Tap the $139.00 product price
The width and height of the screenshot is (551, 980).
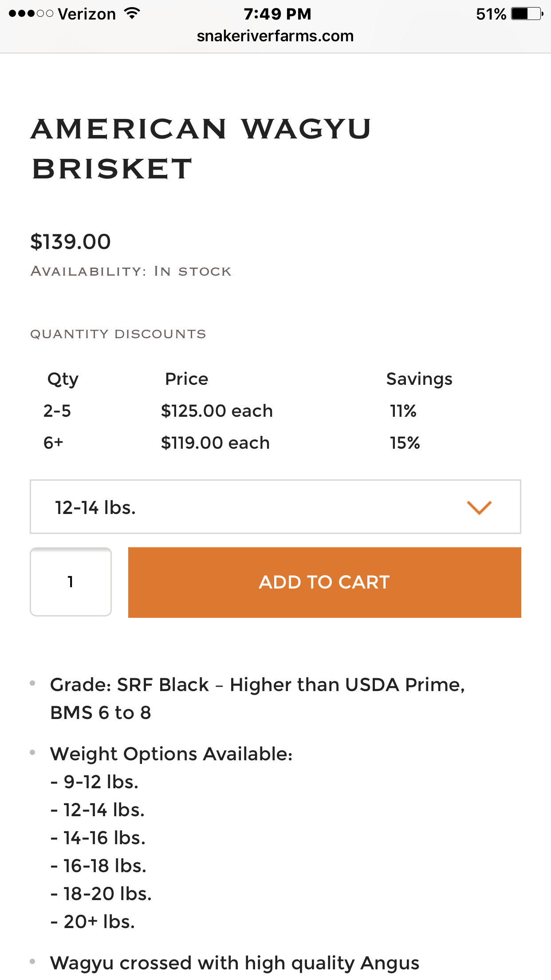coord(71,242)
